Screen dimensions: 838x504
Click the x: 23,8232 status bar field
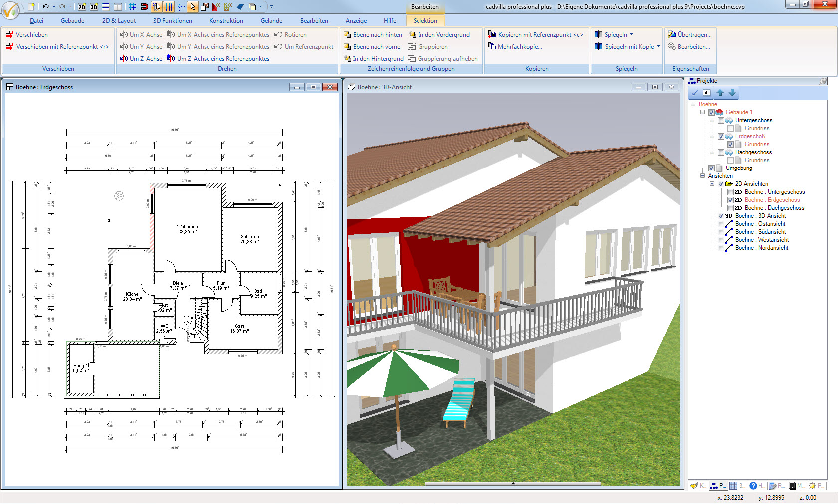tap(730, 498)
